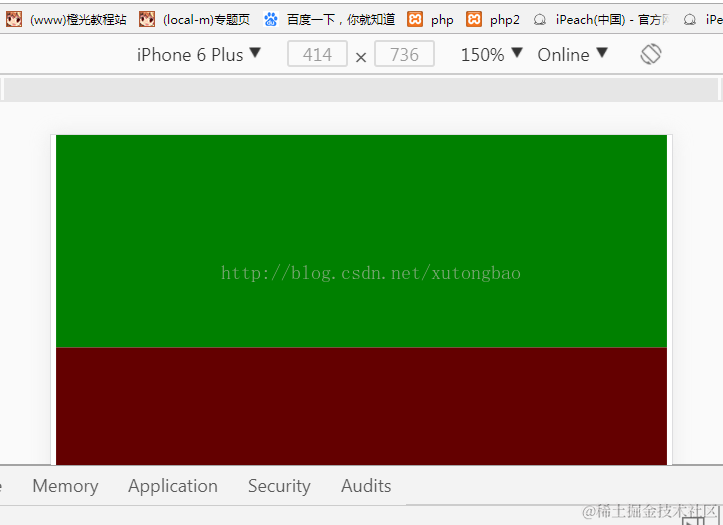Open the php2 bookmark

(x=493, y=19)
